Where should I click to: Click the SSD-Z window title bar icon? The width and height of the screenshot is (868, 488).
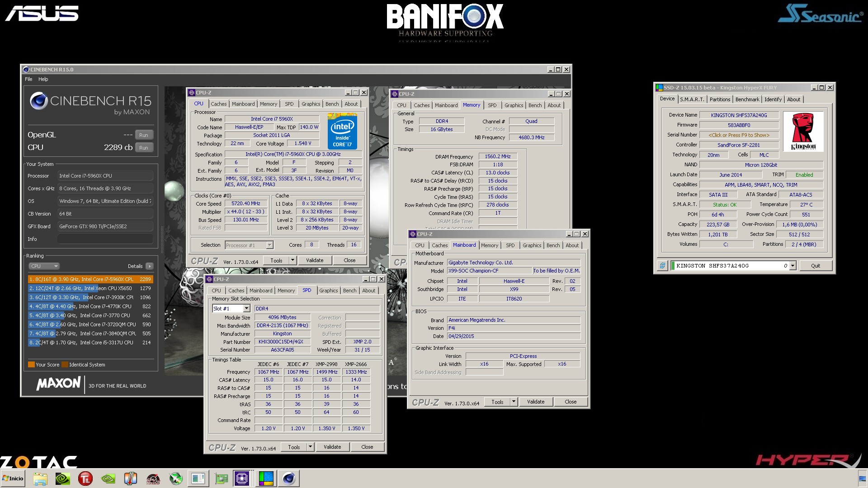point(660,88)
